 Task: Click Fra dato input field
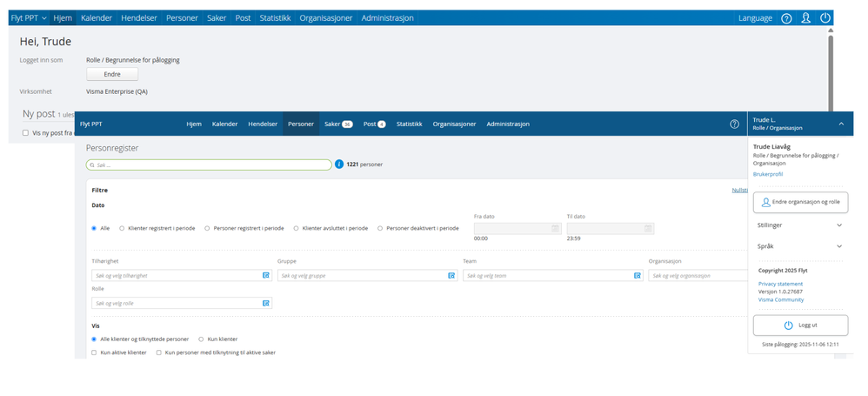518,228
